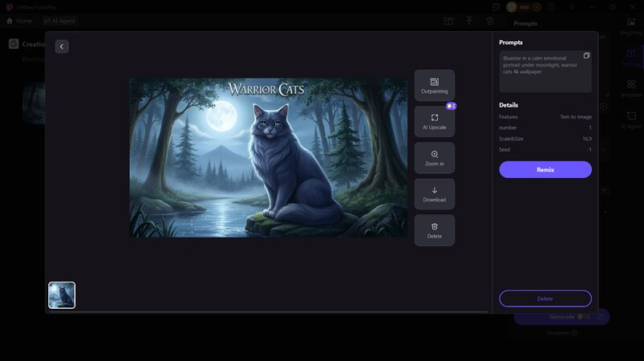The image size is (644, 361).
Task: Click the Generate button in background
Action: pos(561,317)
